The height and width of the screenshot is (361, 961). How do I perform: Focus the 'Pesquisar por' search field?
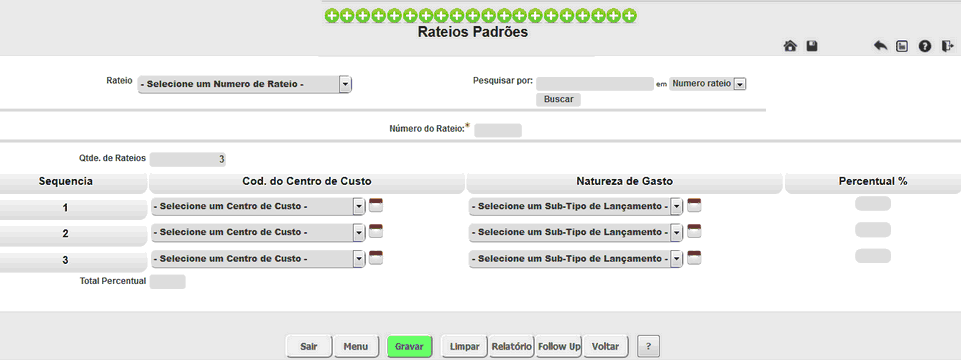[594, 84]
